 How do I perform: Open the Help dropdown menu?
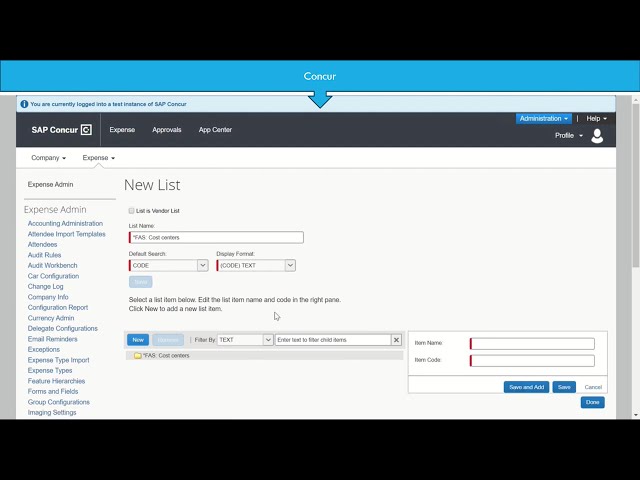[596, 118]
